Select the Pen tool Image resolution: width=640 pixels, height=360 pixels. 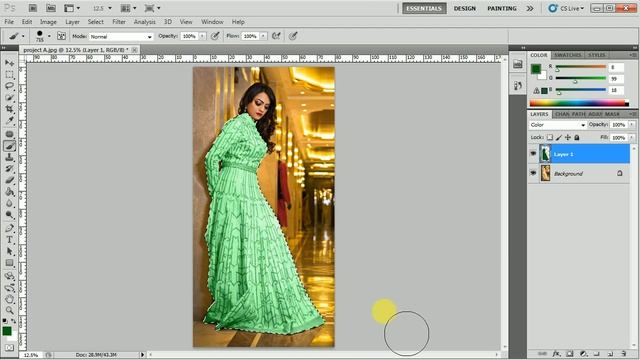tap(9, 228)
